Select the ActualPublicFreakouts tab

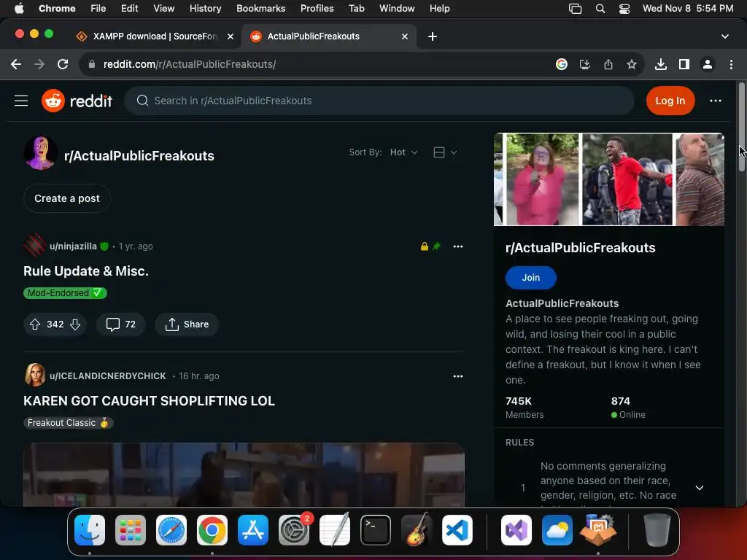pos(329,36)
